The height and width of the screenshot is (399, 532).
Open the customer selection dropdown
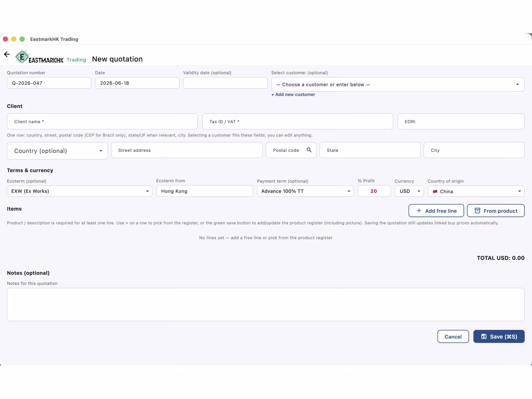pyautogui.click(x=398, y=84)
